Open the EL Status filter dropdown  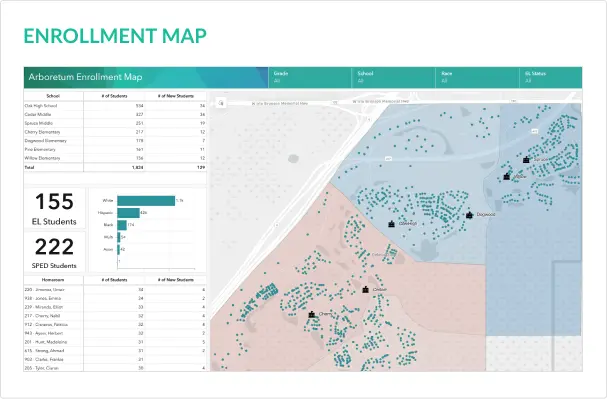coord(551,77)
